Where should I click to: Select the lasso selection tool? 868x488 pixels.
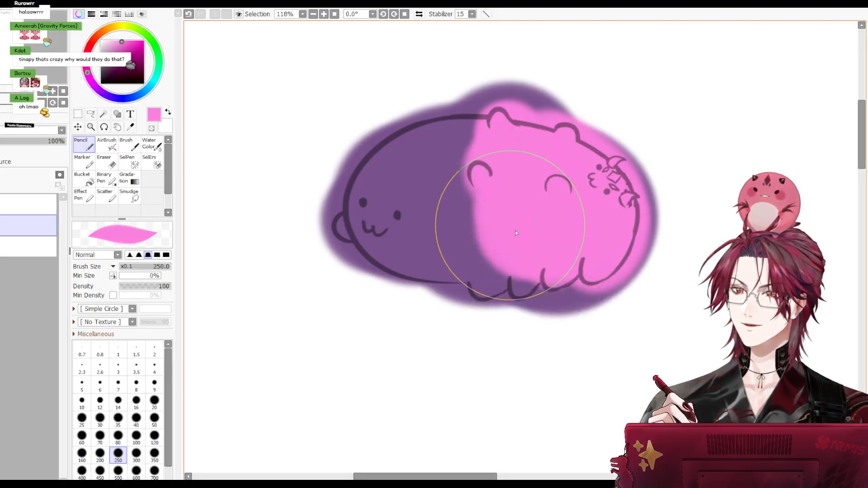coord(91,114)
